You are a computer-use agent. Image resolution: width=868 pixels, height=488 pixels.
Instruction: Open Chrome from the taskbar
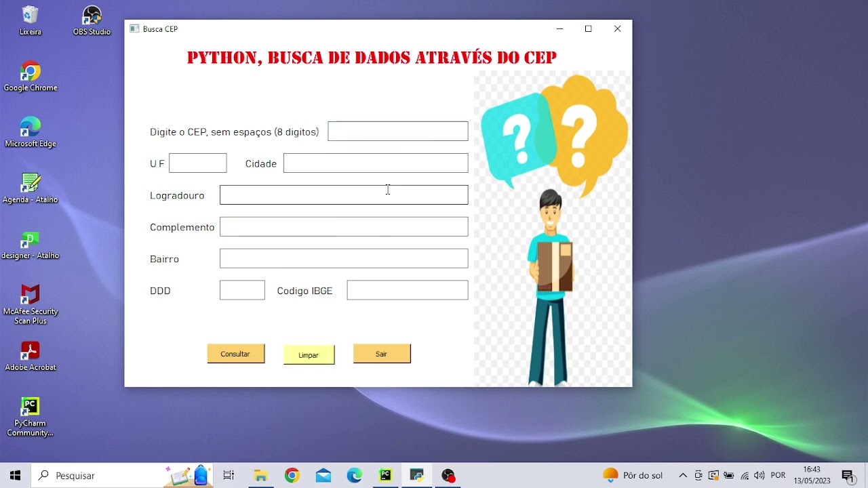pyautogui.click(x=292, y=475)
